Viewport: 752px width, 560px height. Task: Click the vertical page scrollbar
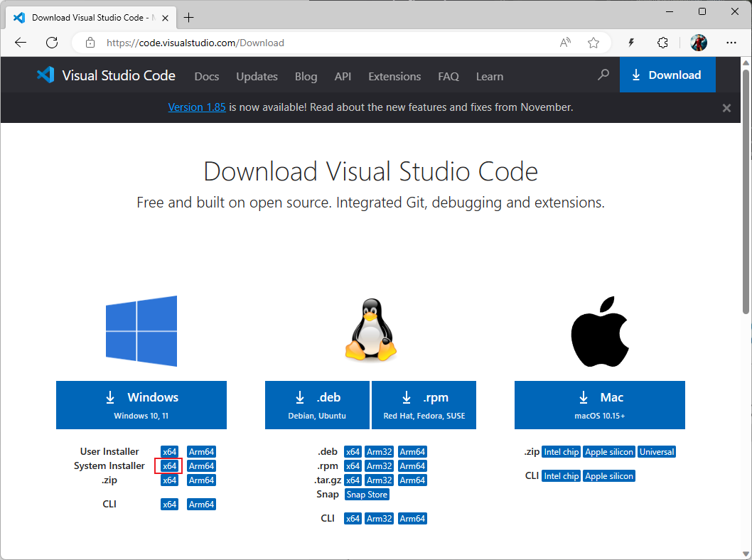pyautogui.click(x=746, y=192)
